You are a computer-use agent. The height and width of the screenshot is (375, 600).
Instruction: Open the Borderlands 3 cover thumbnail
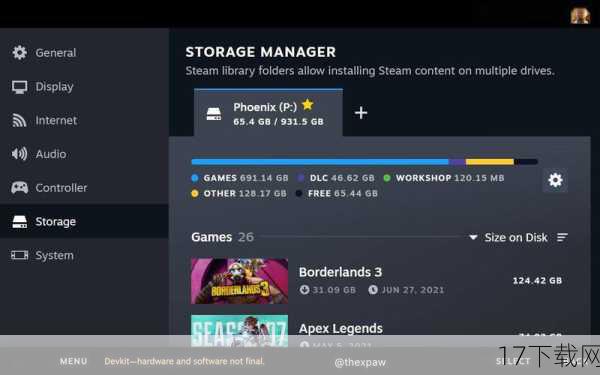(x=240, y=281)
